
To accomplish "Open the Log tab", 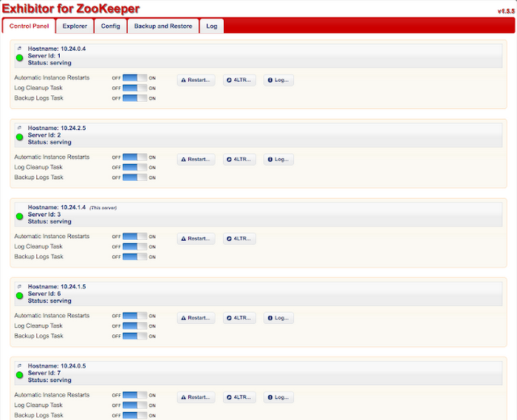I will coord(212,26).
